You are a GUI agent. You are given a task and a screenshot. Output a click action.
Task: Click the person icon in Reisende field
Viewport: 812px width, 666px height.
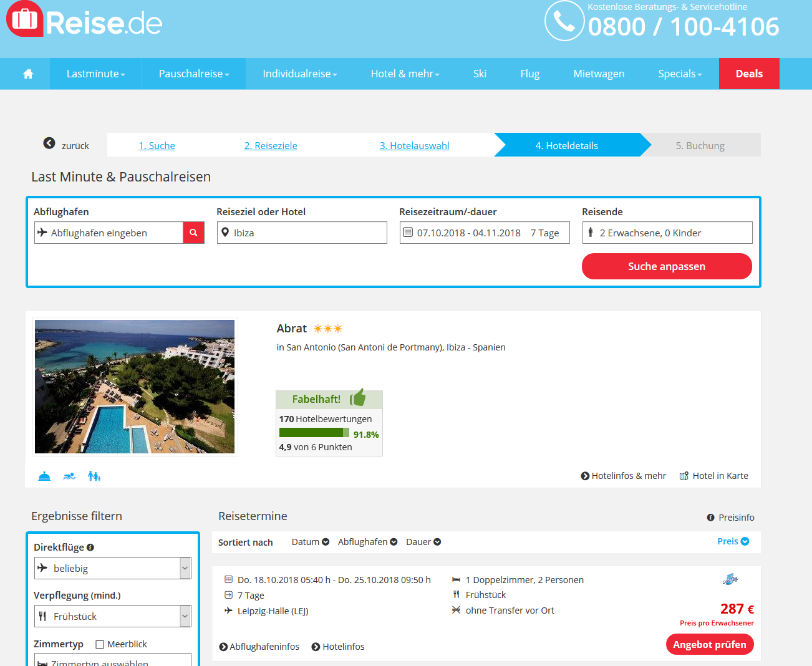point(591,232)
